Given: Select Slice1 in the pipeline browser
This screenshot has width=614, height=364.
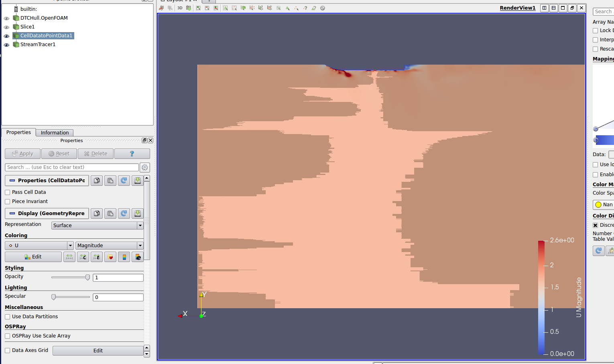Looking at the screenshot, I should tap(27, 27).
